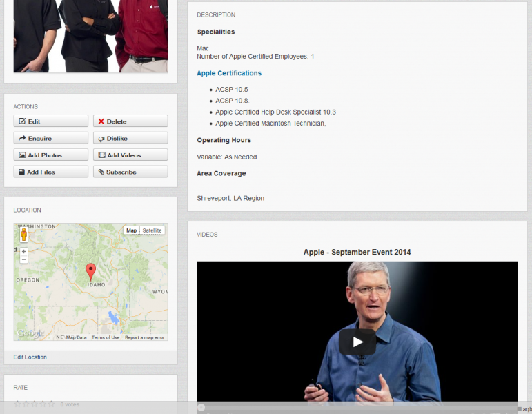Screen dimensions: 532x414
Task: Click the video title Apple - September Event 2014
Action: click(x=357, y=252)
